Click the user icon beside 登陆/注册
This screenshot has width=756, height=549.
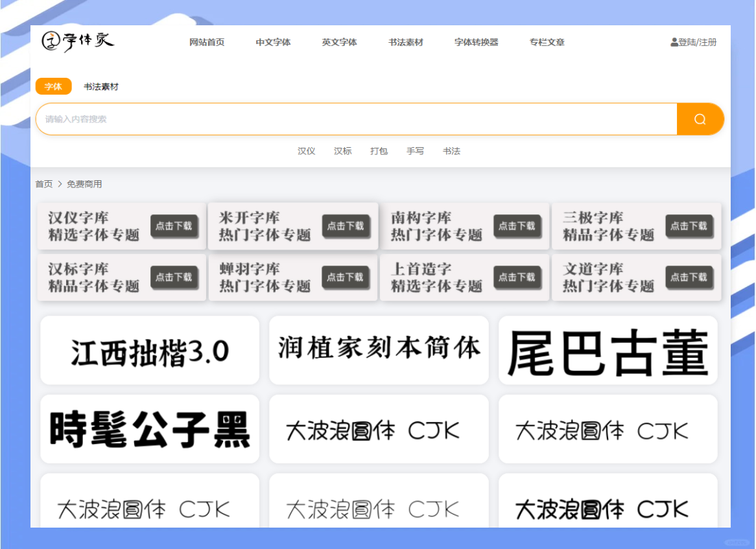674,42
